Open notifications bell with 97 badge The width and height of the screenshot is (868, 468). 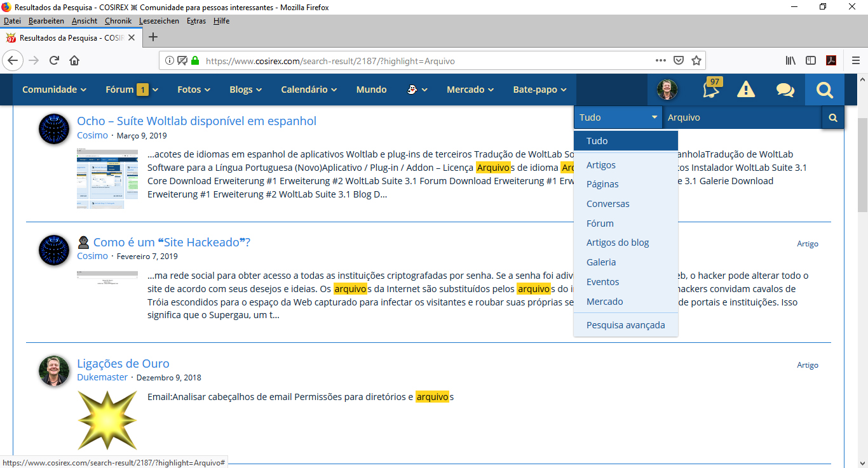pyautogui.click(x=711, y=90)
